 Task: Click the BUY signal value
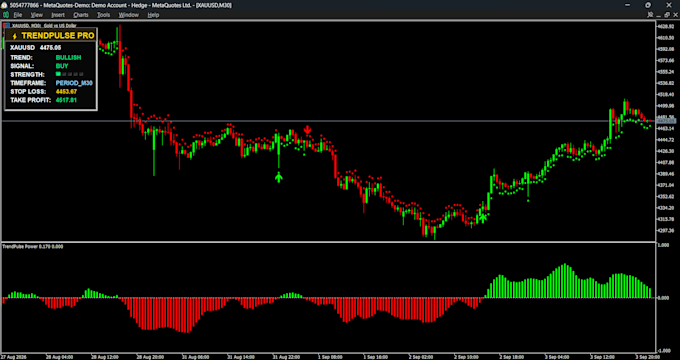62,66
